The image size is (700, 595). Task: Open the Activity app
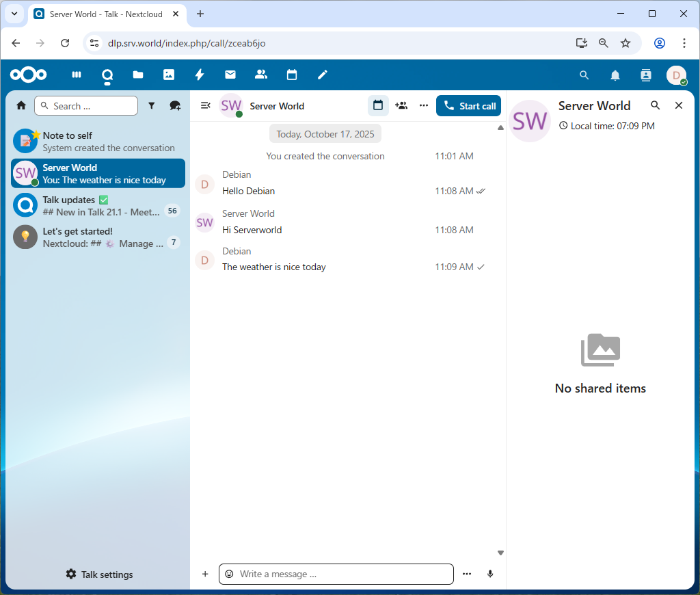click(x=199, y=75)
